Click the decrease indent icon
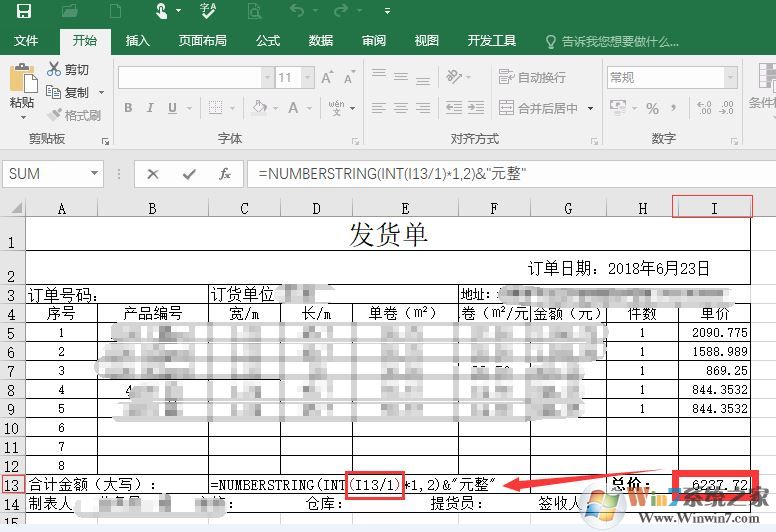Image resolution: width=776 pixels, height=532 pixels. 454,107
